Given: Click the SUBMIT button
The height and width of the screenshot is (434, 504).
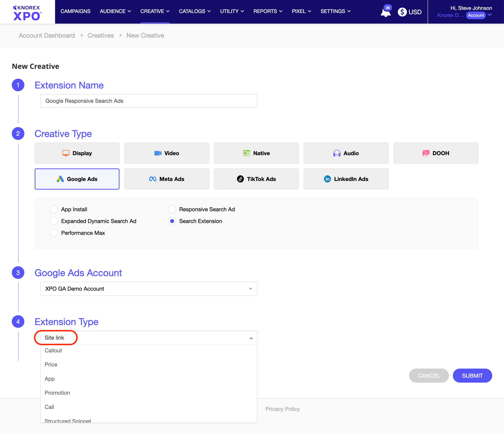Looking at the screenshot, I should click(x=472, y=375).
